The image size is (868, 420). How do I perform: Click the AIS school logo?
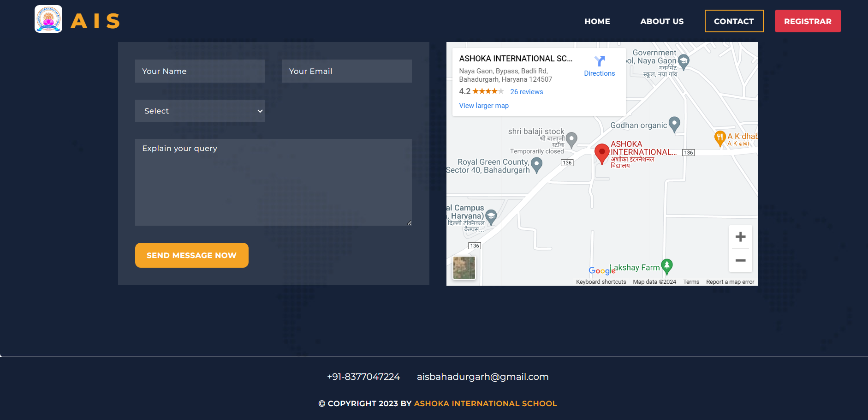click(x=48, y=19)
